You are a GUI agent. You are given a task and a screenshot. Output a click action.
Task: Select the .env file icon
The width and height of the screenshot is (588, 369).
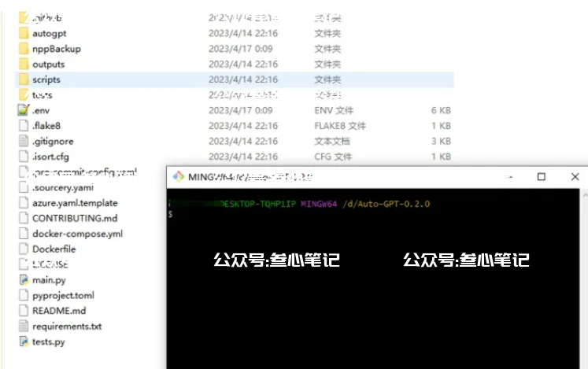point(24,110)
